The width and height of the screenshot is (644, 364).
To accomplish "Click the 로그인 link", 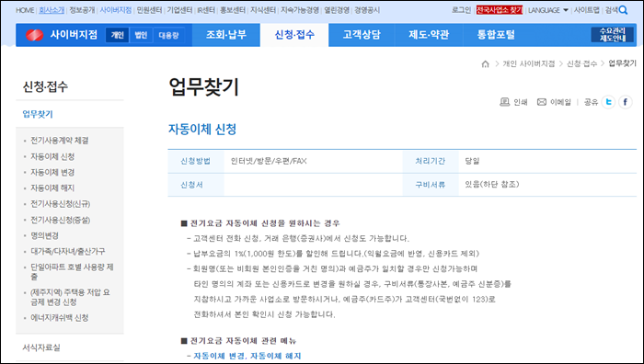I will (x=461, y=10).
